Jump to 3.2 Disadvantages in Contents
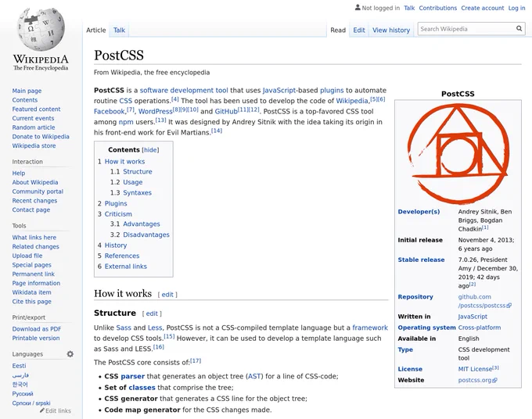The height and width of the screenshot is (419, 532). coord(146,235)
